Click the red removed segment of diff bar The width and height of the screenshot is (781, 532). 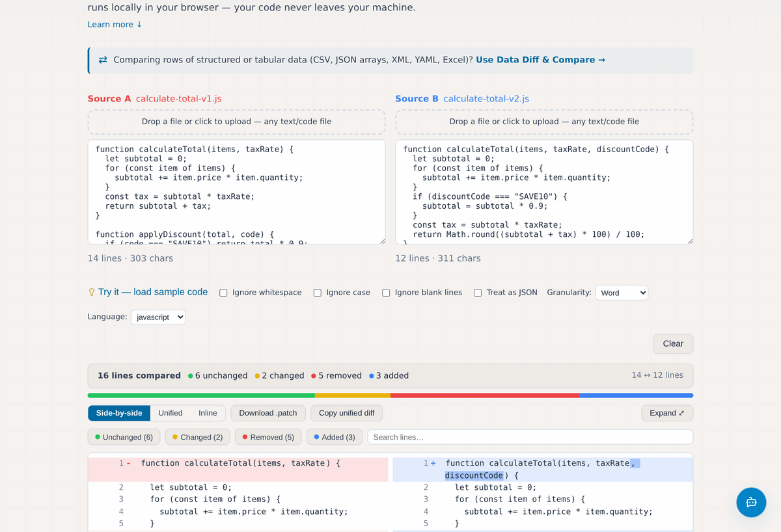pyautogui.click(x=485, y=395)
